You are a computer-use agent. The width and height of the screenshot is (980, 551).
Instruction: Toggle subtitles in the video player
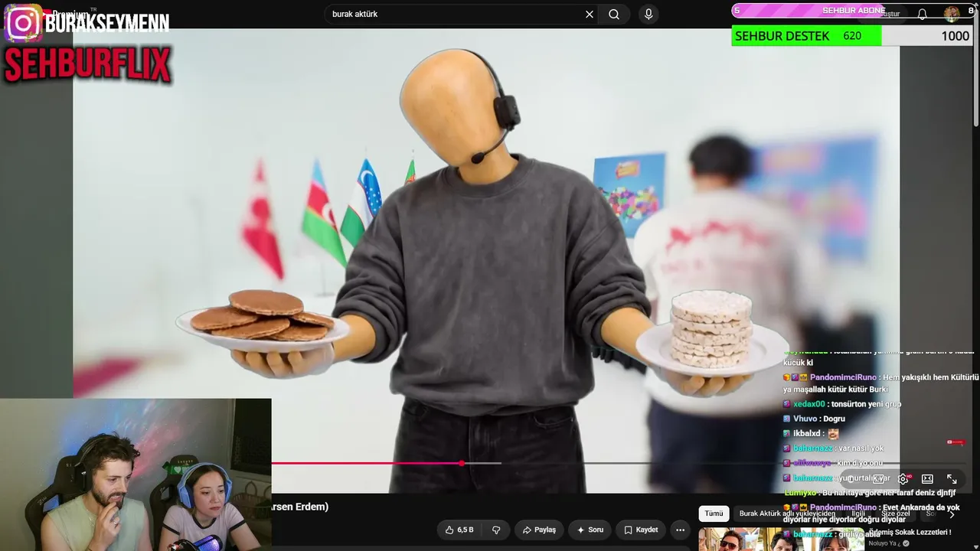[x=878, y=479]
